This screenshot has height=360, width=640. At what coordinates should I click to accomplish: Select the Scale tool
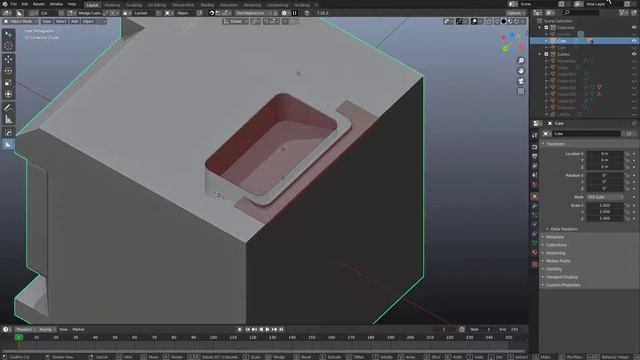click(8, 83)
